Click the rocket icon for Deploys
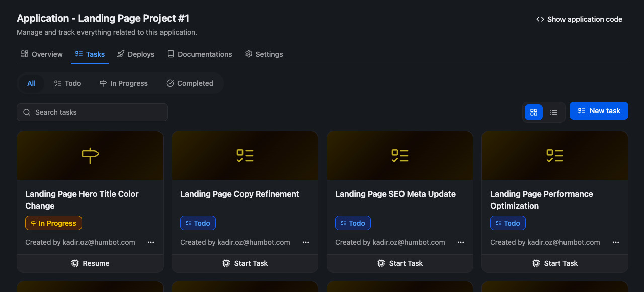The height and width of the screenshot is (292, 644). (x=121, y=54)
